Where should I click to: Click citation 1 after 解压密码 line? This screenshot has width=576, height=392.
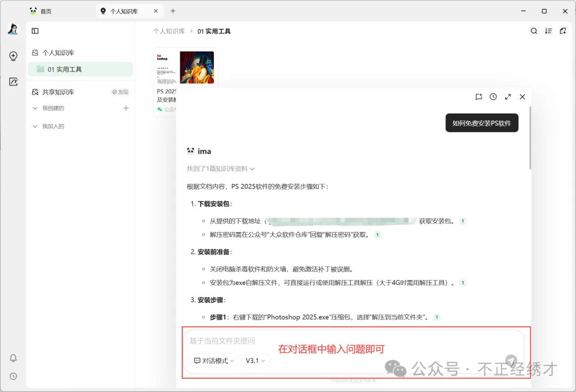click(x=377, y=235)
